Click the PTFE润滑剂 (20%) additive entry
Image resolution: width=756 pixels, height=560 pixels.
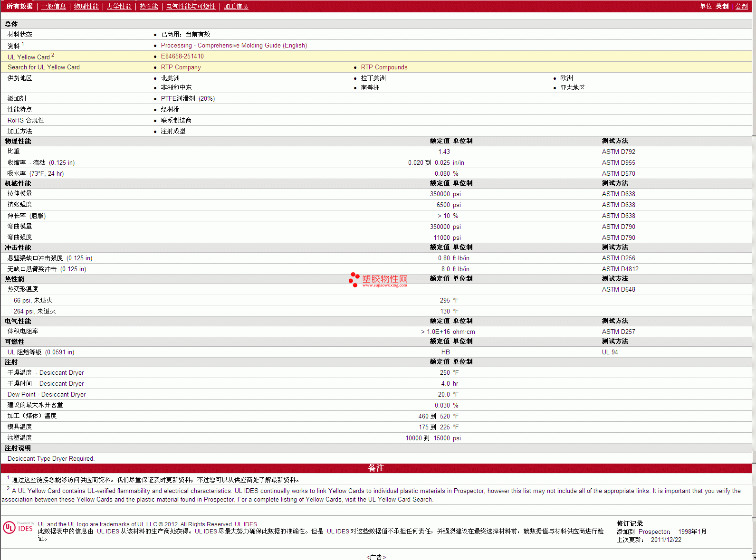tap(188, 98)
